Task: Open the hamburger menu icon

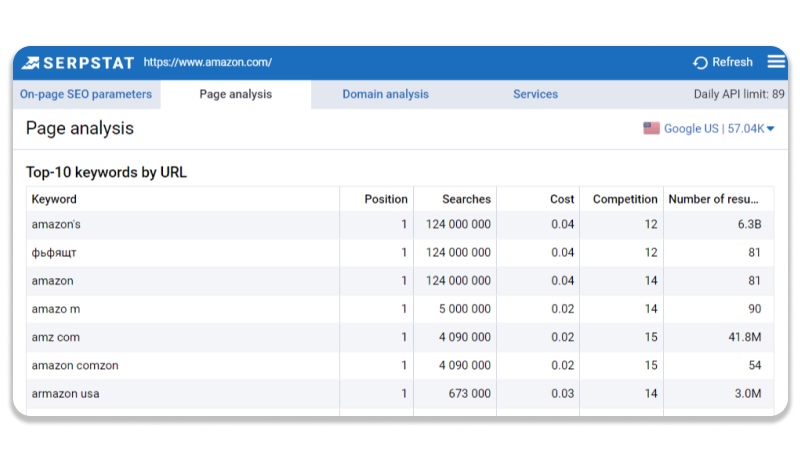Action: click(776, 62)
